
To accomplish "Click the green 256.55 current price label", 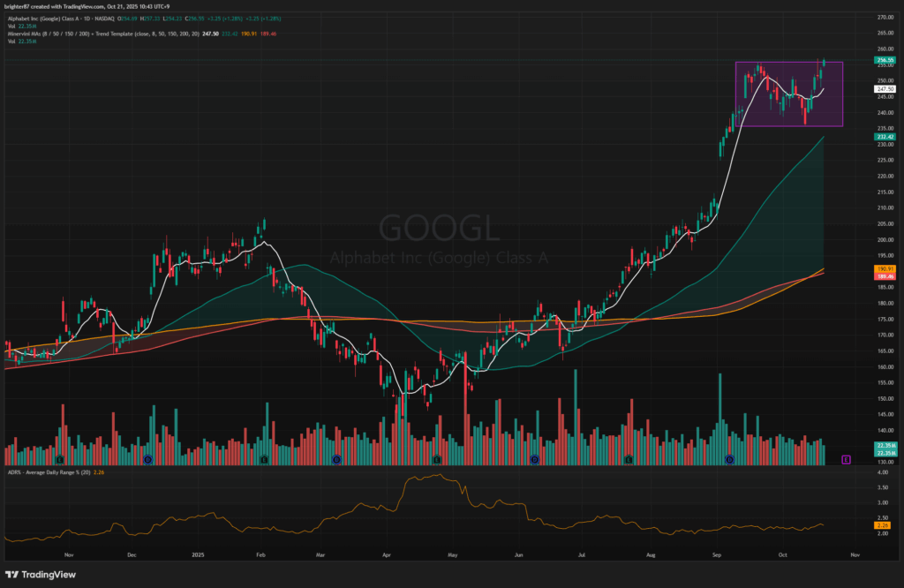I will [x=885, y=60].
